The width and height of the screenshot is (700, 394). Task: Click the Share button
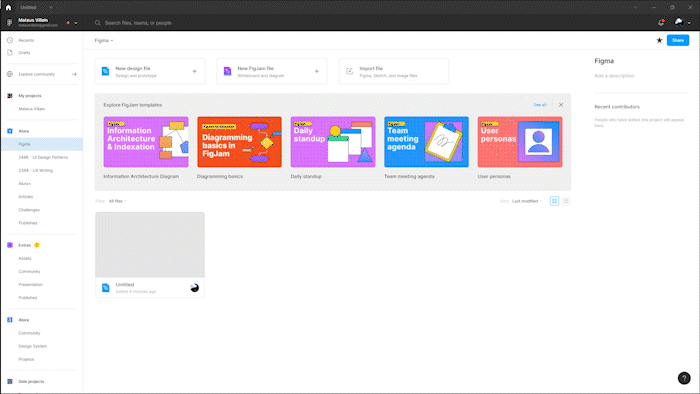tap(678, 40)
